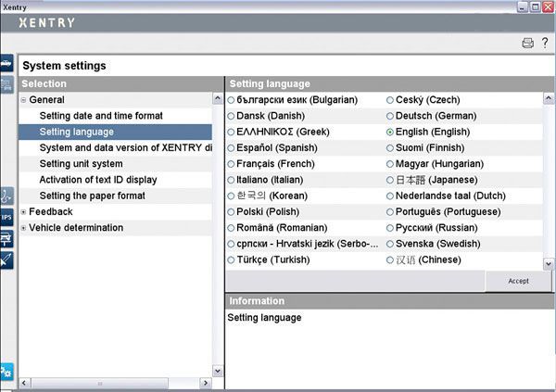Open help with the question mark icon
The image size is (556, 392).
(545, 44)
